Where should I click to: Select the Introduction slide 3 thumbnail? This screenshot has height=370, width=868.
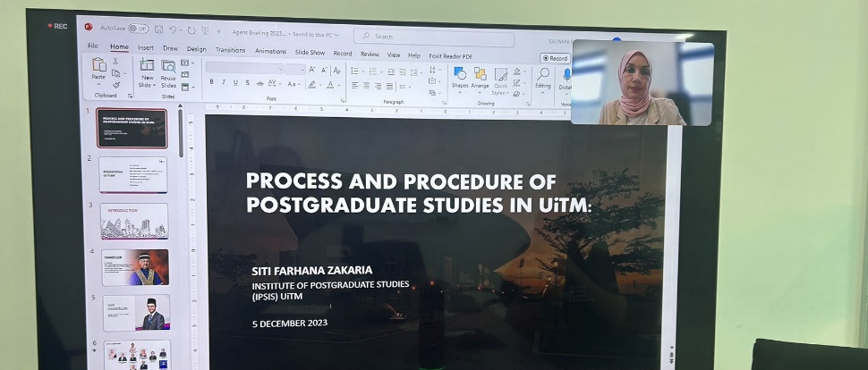(134, 222)
